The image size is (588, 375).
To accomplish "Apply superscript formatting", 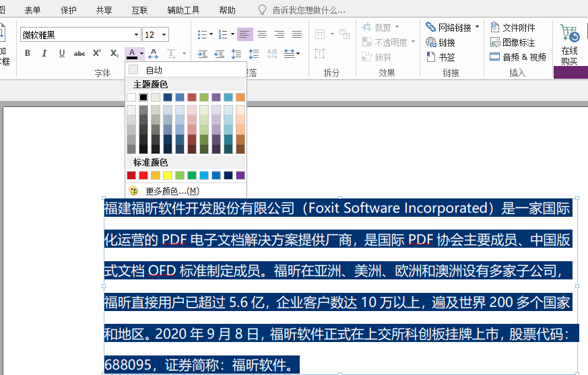I will click(97, 53).
